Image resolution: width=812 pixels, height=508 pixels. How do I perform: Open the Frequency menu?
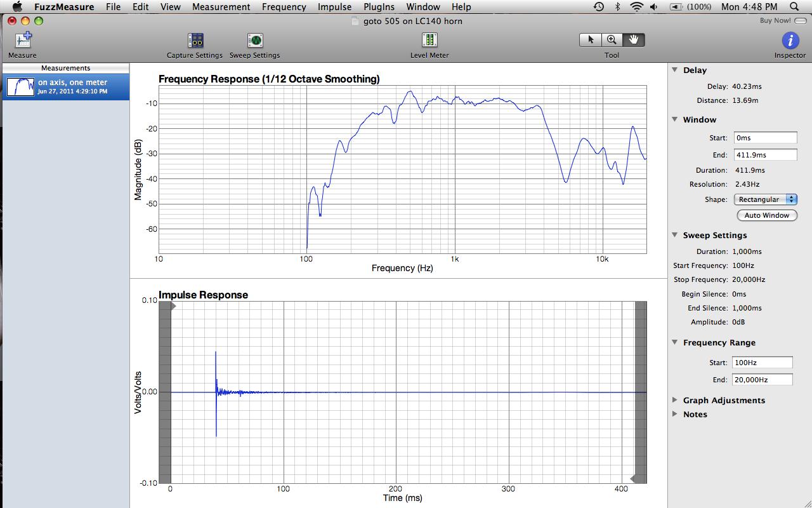pyautogui.click(x=284, y=6)
